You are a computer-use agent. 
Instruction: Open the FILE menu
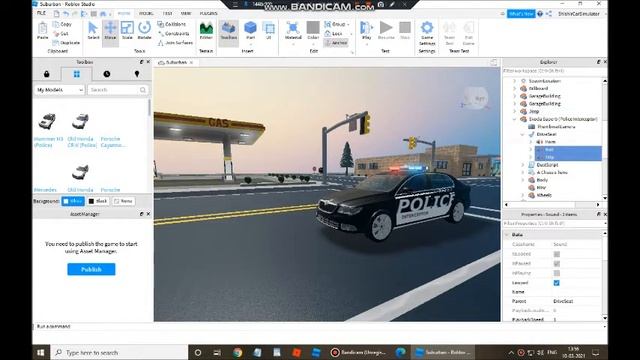point(41,13)
